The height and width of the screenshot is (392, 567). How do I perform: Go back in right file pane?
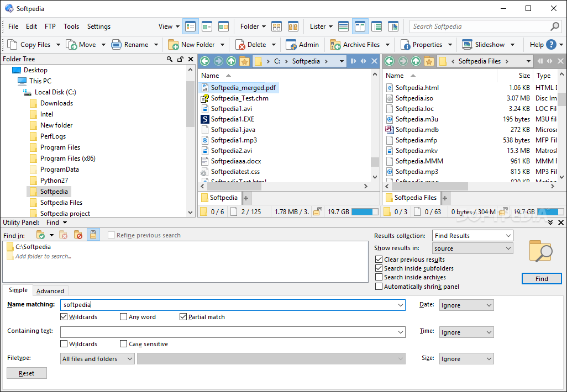(389, 61)
